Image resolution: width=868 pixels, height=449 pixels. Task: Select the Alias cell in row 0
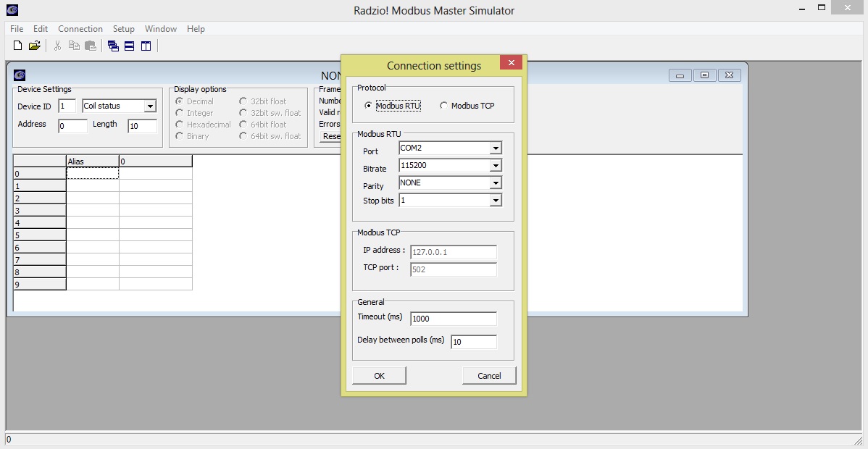pos(93,173)
